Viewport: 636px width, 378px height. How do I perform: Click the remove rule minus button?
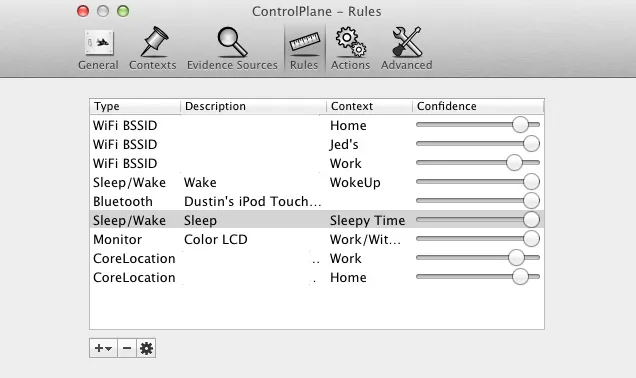point(127,348)
